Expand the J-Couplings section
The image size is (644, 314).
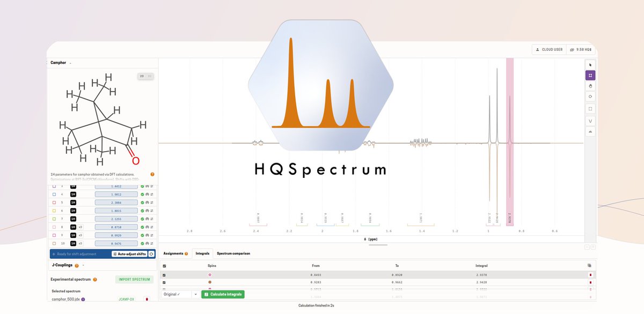point(83,265)
